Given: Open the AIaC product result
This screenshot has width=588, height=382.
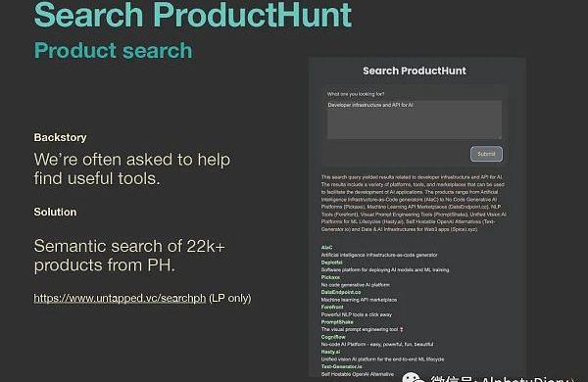Looking at the screenshot, I should coord(326,248).
